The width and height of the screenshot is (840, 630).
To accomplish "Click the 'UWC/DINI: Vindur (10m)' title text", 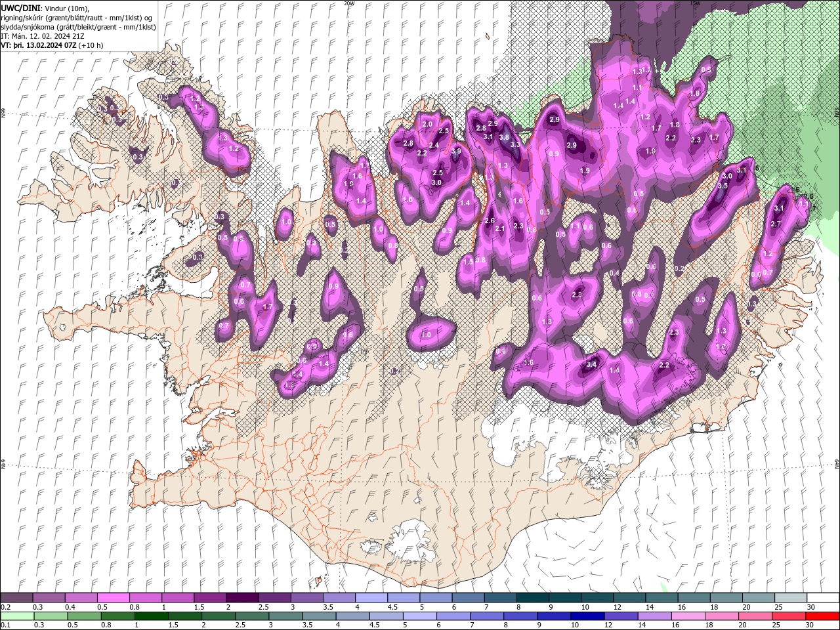I will coord(44,8).
